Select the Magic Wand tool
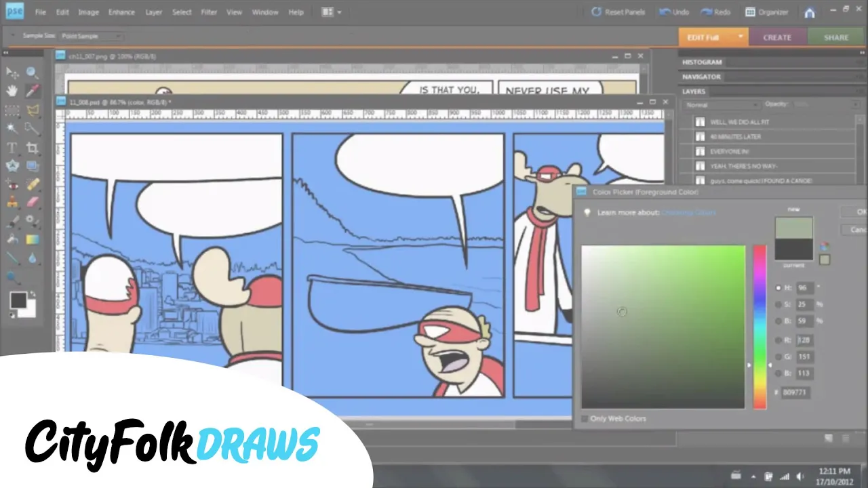This screenshot has width=868, height=488. pyautogui.click(x=12, y=128)
